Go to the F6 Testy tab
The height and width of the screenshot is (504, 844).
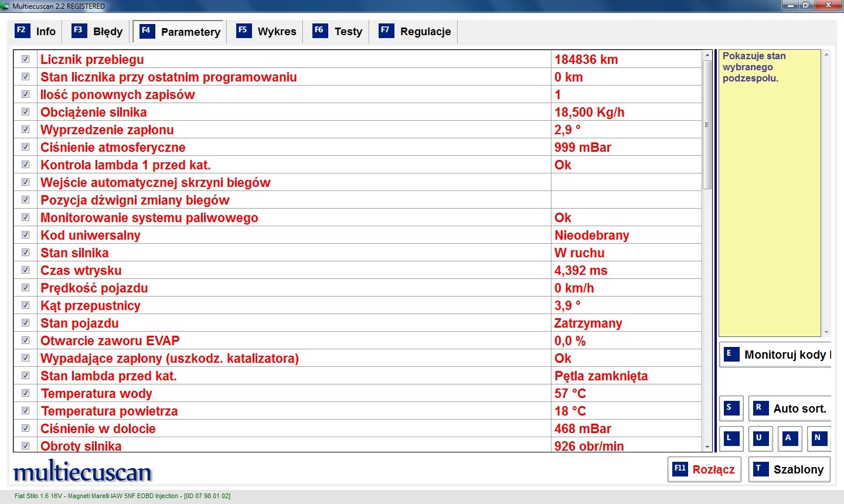click(x=338, y=32)
